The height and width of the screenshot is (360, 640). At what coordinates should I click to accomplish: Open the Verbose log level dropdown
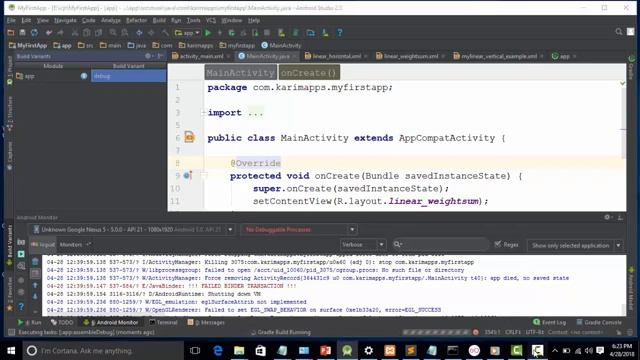[x=363, y=244]
